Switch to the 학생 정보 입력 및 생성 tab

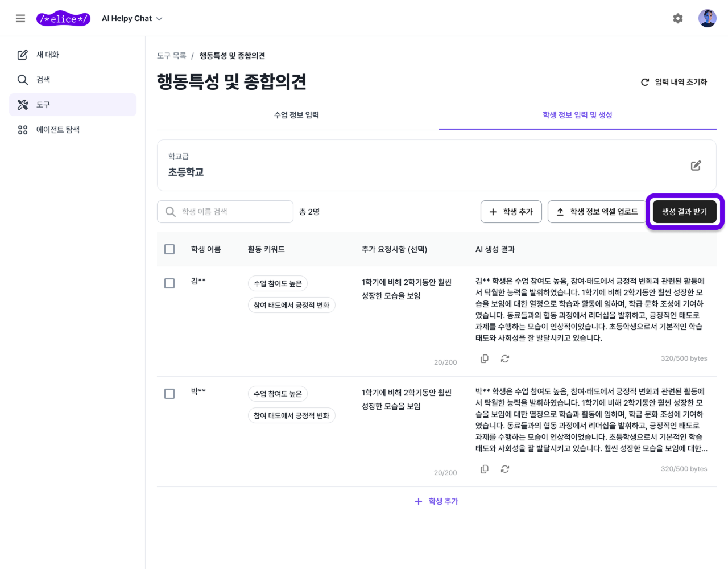577,114
